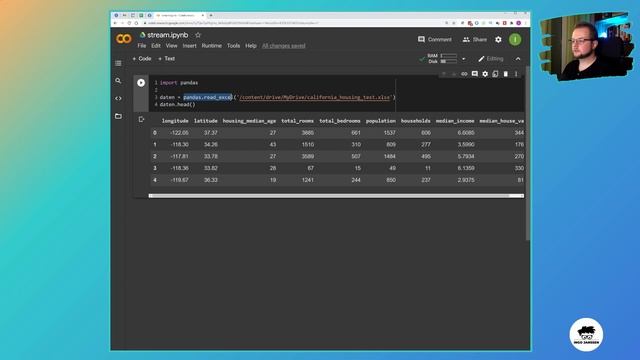The image size is (640, 360).
Task: Star the stream.ipynb notebook
Action: 198,35
